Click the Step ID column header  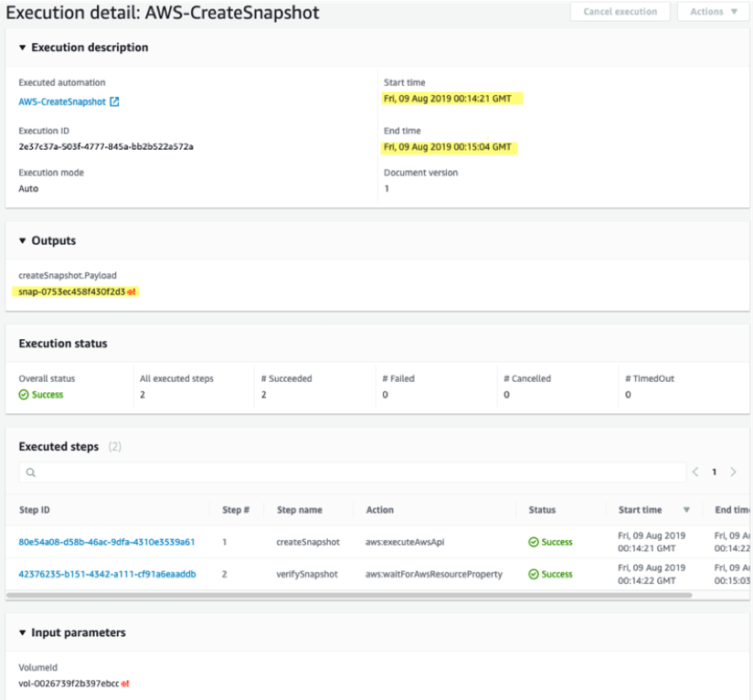pyautogui.click(x=34, y=510)
